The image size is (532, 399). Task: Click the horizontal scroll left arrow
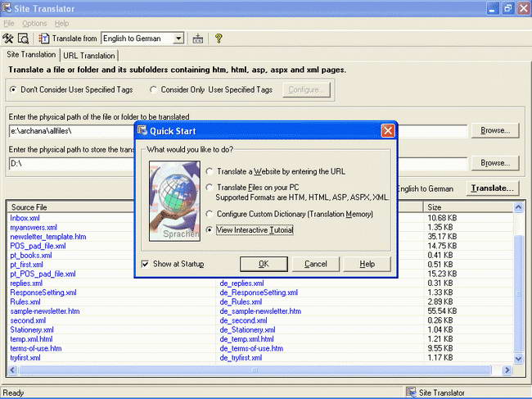tap(12, 370)
